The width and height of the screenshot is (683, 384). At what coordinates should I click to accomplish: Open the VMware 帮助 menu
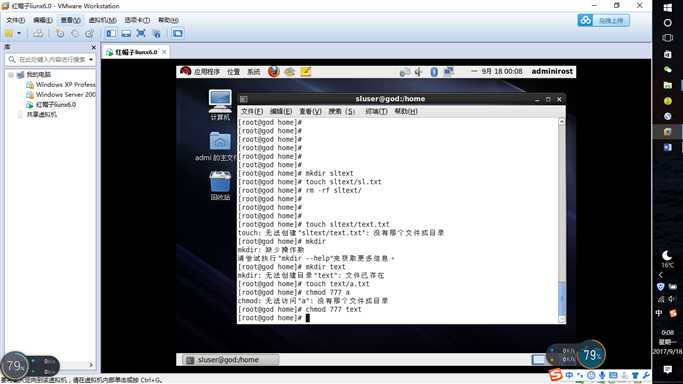coord(168,20)
